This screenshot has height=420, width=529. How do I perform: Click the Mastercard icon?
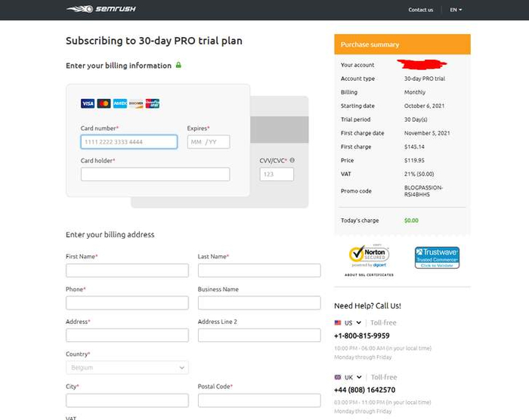click(x=104, y=103)
